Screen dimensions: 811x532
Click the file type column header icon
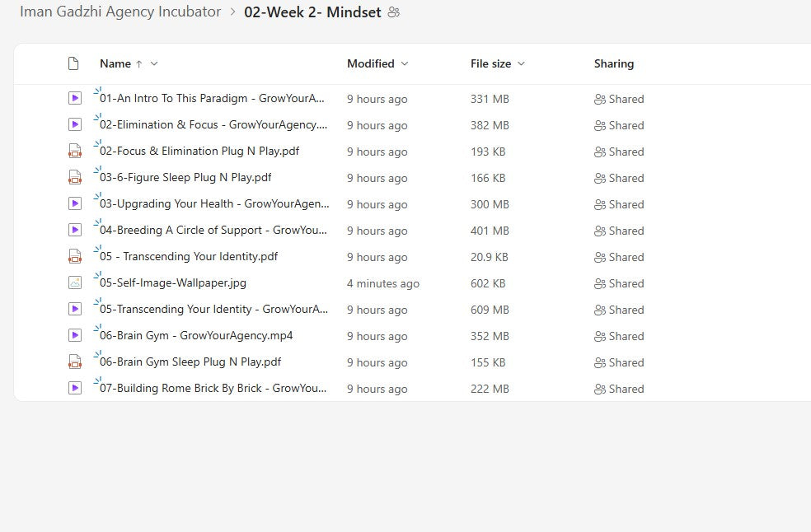(x=73, y=63)
